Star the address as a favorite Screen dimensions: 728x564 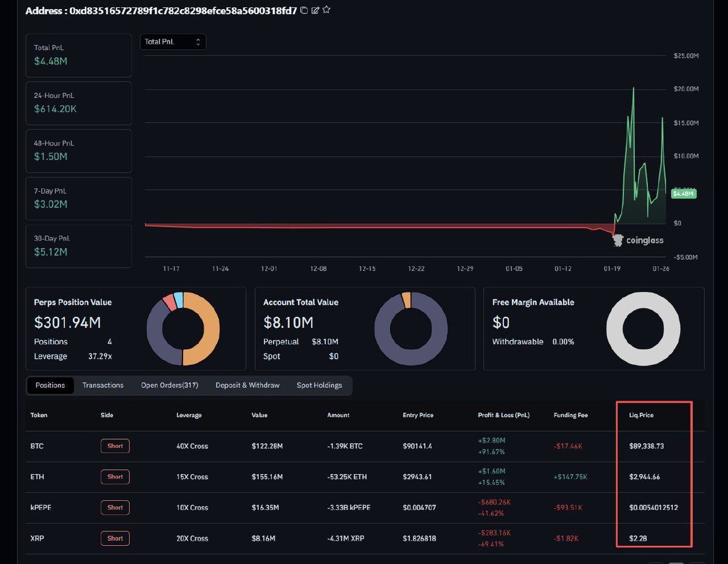pos(326,10)
